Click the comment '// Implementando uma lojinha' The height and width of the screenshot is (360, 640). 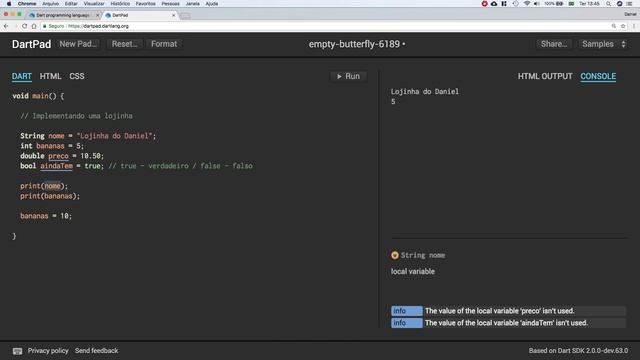point(76,116)
